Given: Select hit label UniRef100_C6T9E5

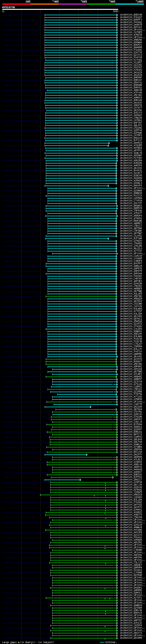Looking at the screenshot, I should click(x=131, y=32).
